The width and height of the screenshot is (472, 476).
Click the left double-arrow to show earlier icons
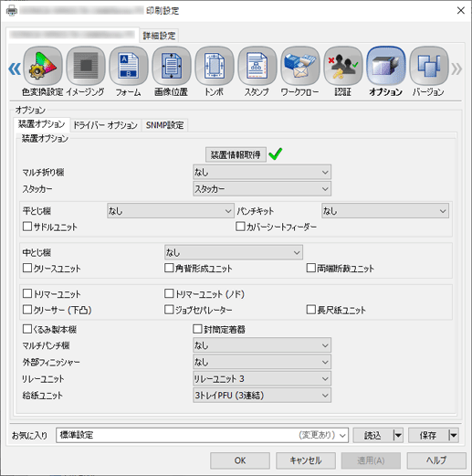[x=15, y=69]
